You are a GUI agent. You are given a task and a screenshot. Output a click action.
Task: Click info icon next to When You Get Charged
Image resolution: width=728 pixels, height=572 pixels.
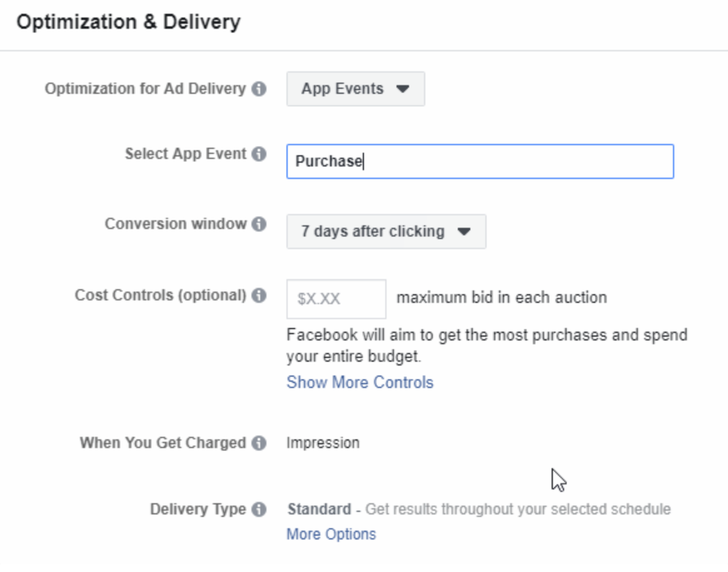[259, 443]
